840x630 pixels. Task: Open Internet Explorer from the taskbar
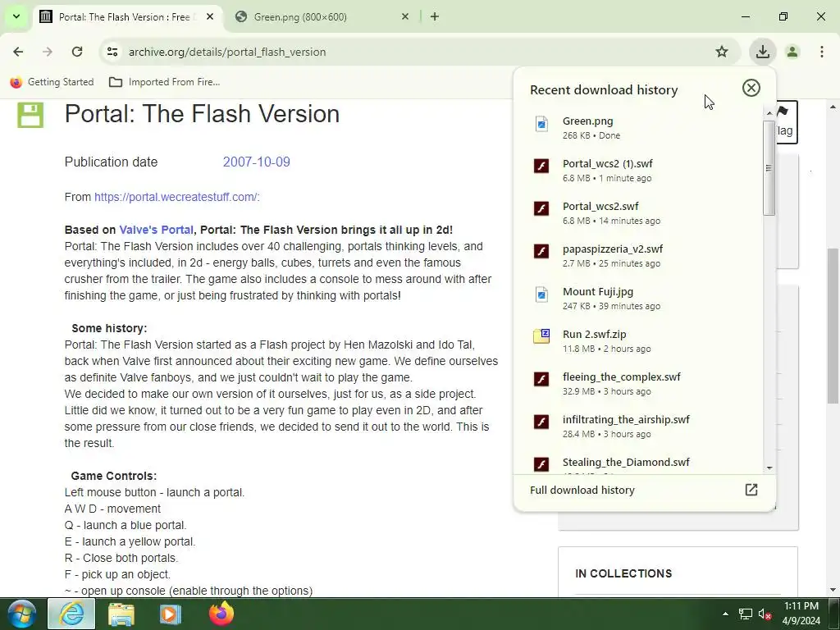click(x=71, y=614)
